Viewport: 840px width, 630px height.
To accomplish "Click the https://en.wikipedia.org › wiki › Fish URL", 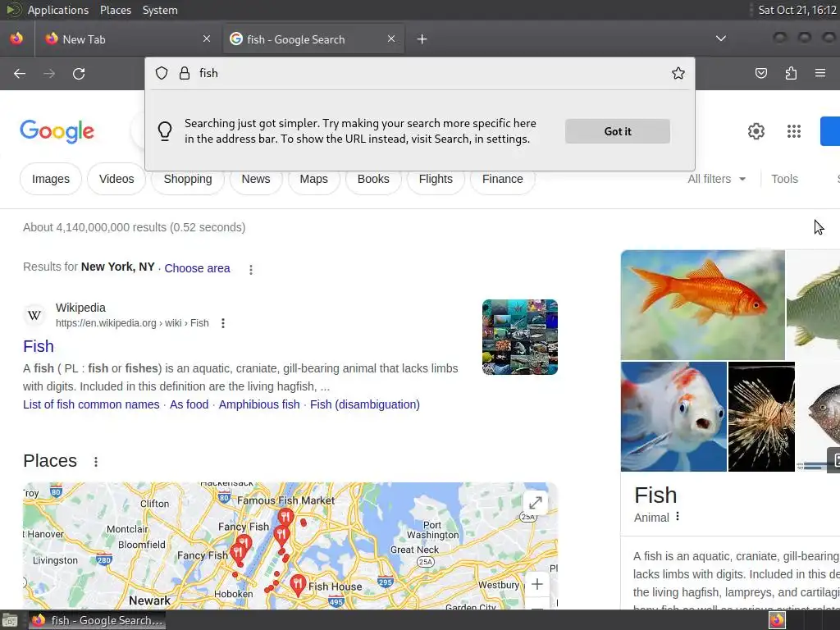I will (x=132, y=323).
